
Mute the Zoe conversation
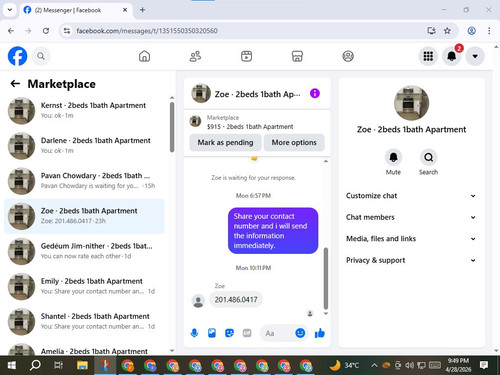pos(393,157)
